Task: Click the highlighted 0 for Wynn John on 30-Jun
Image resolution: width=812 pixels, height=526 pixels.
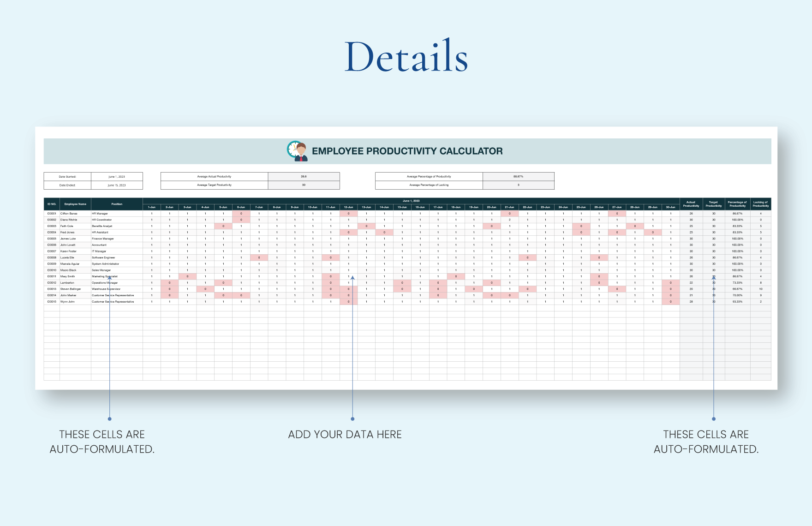Action: (x=671, y=301)
